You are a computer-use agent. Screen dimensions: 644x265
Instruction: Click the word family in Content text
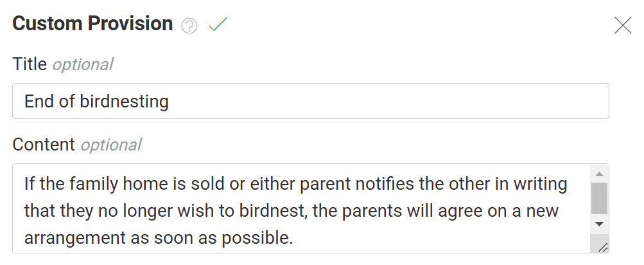click(94, 184)
